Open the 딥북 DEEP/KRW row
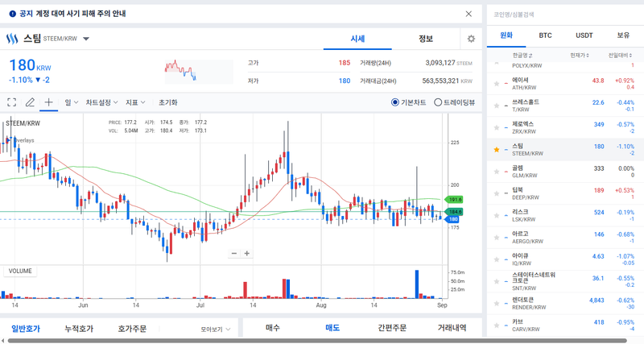Image resolution: width=644 pixels, height=344 pixels. [565, 193]
